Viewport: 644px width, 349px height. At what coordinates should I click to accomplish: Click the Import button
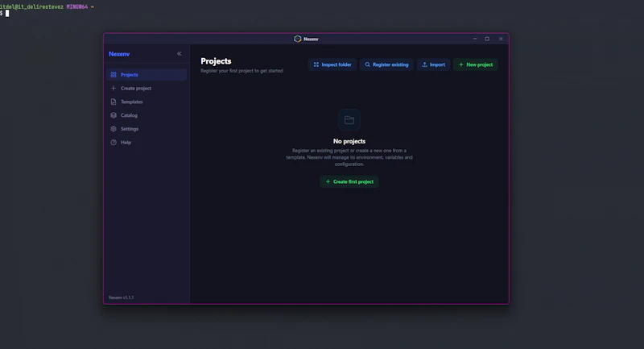click(x=433, y=64)
